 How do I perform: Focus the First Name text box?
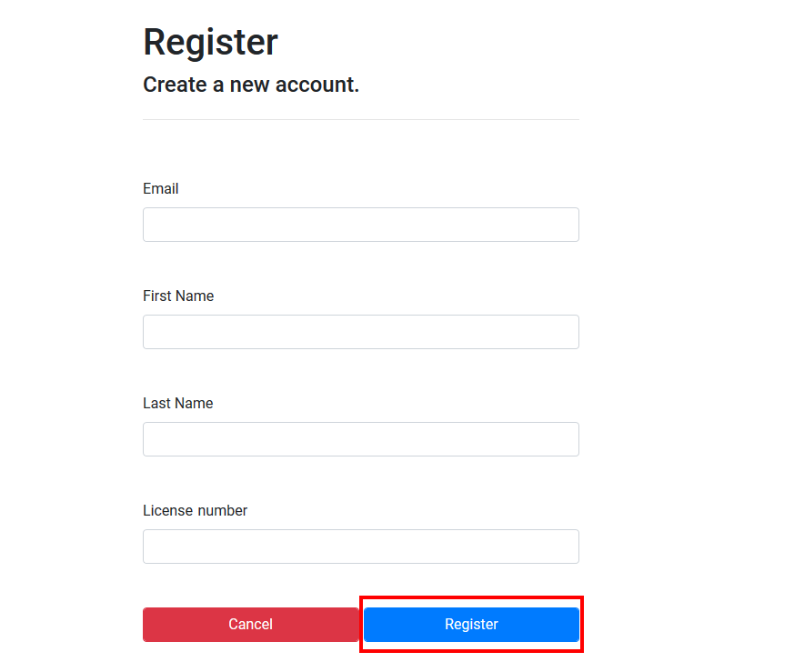360,332
